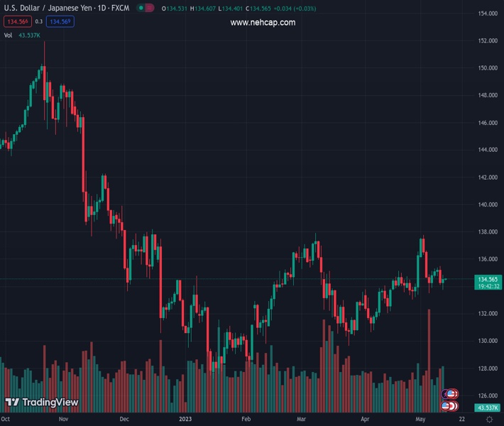The width and height of the screenshot is (504, 426).
Task: Click the red sell price 134.566 button
Action: 17,21
